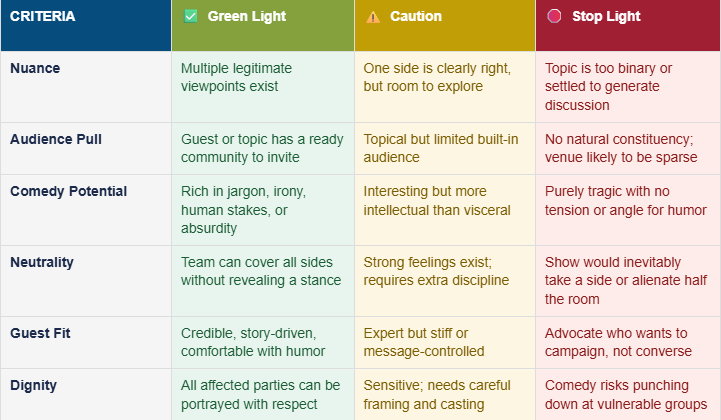The height and width of the screenshot is (420, 721).
Task: Click the Green Light header label
Action: [x=246, y=16]
